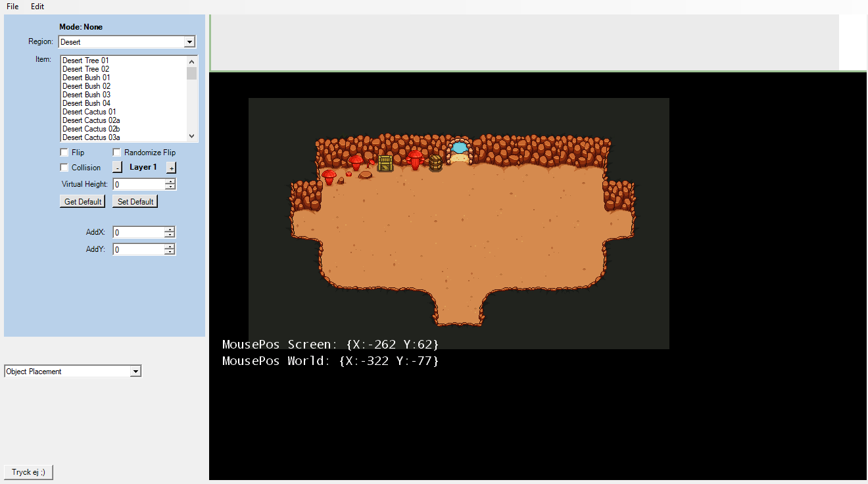Open the Region dropdown showing Desert
The image size is (868, 484).
click(x=127, y=42)
